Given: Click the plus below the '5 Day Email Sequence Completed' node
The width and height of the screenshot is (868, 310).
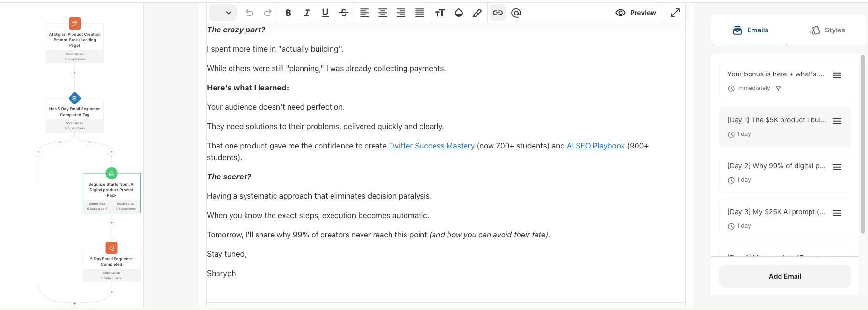Looking at the screenshot, I should click(x=112, y=292).
